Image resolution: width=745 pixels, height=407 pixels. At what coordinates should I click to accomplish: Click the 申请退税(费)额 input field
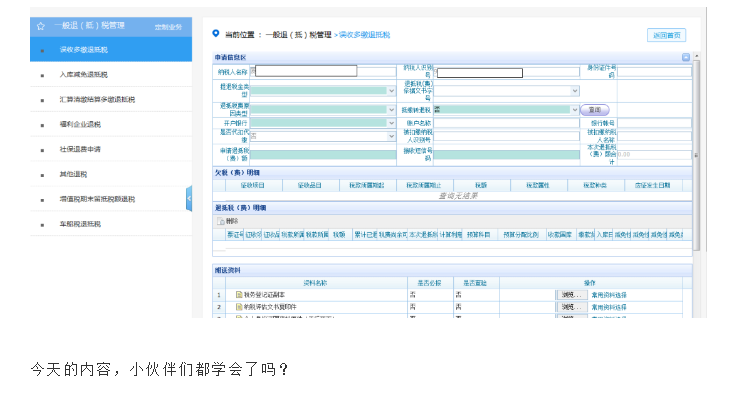[323, 154]
